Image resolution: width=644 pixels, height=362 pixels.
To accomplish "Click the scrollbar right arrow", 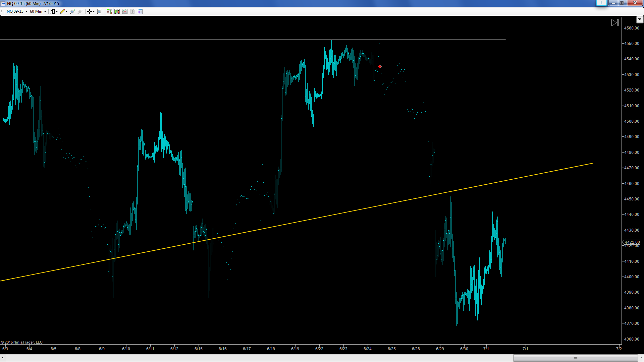I will click(x=641, y=358).
